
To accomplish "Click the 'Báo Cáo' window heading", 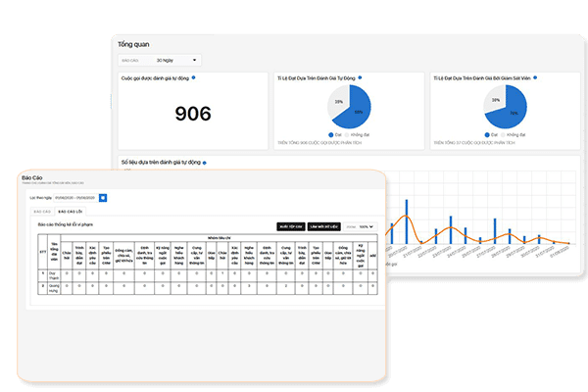I will (32, 177).
